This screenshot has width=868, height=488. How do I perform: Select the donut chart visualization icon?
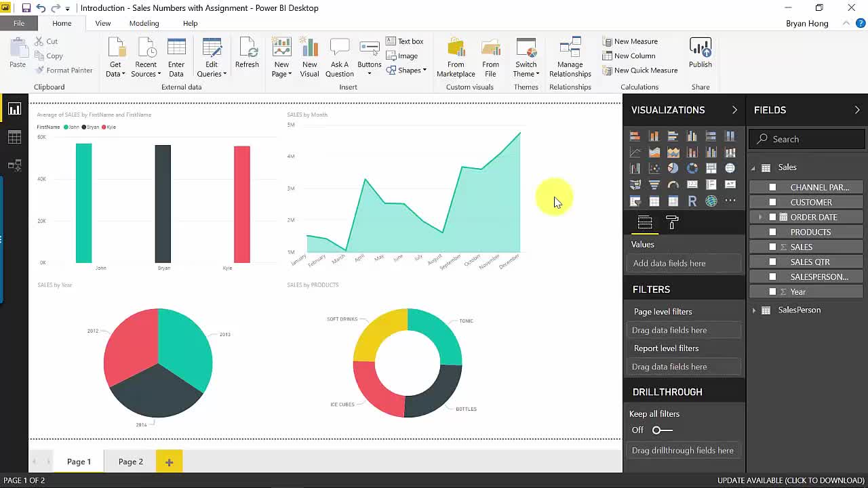pos(692,168)
